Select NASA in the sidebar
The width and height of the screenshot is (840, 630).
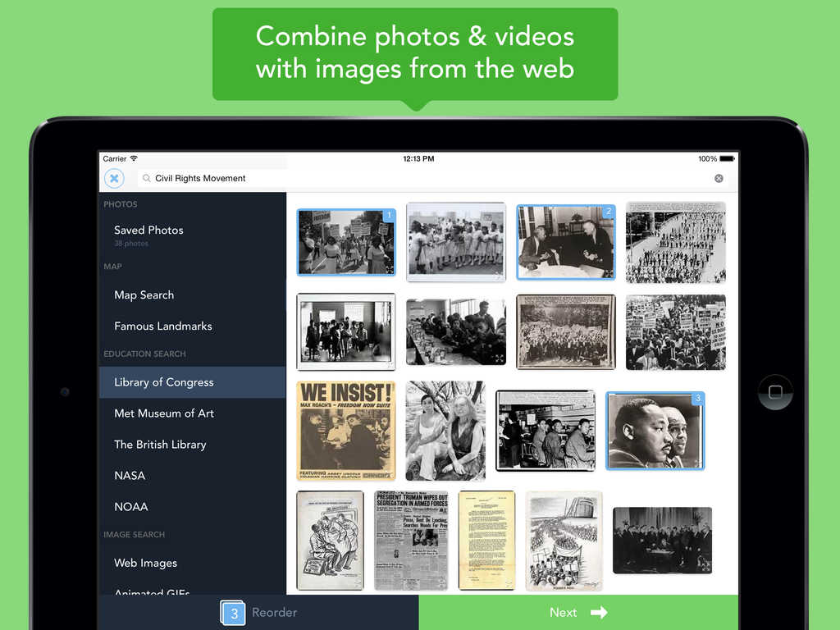coord(129,475)
